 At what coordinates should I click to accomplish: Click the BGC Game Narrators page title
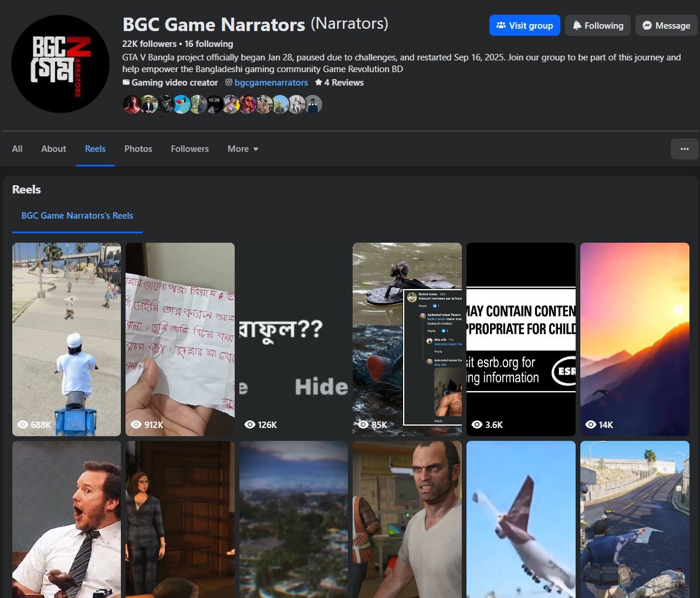[214, 25]
